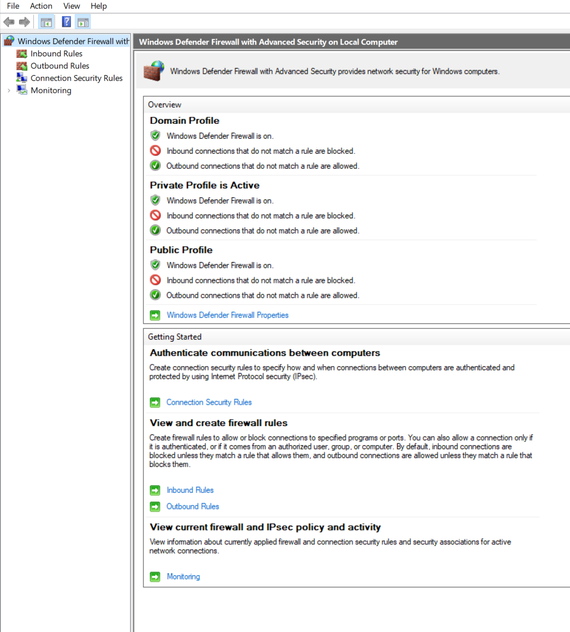
Task: Click the Public Profile heading
Action: point(181,249)
